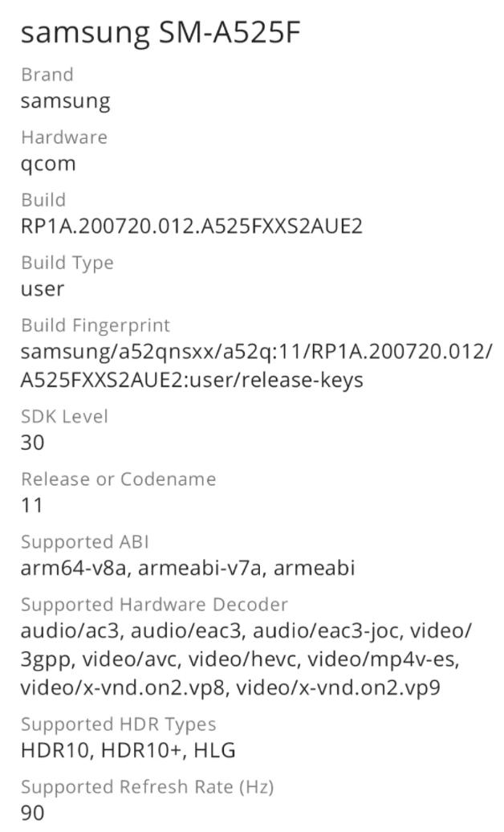Select the Brand field label
Viewport: 504px width, 832px height.
click(47, 75)
